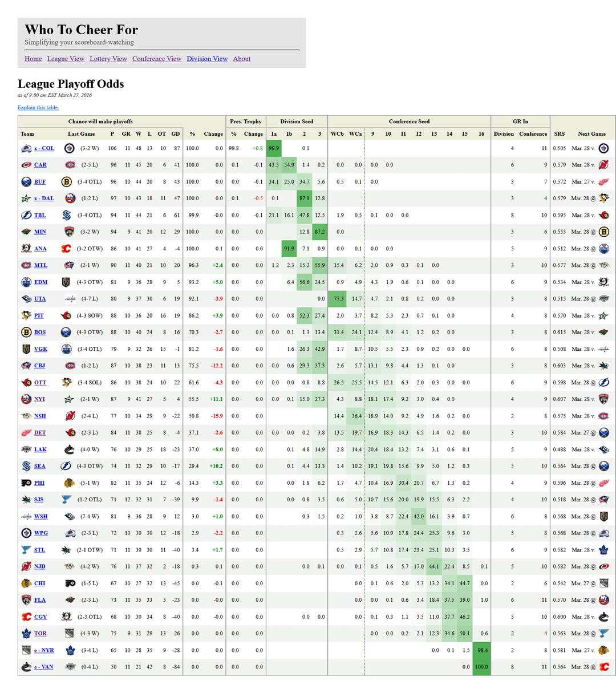Open the League View page
The height and width of the screenshot is (693, 616).
coord(66,59)
